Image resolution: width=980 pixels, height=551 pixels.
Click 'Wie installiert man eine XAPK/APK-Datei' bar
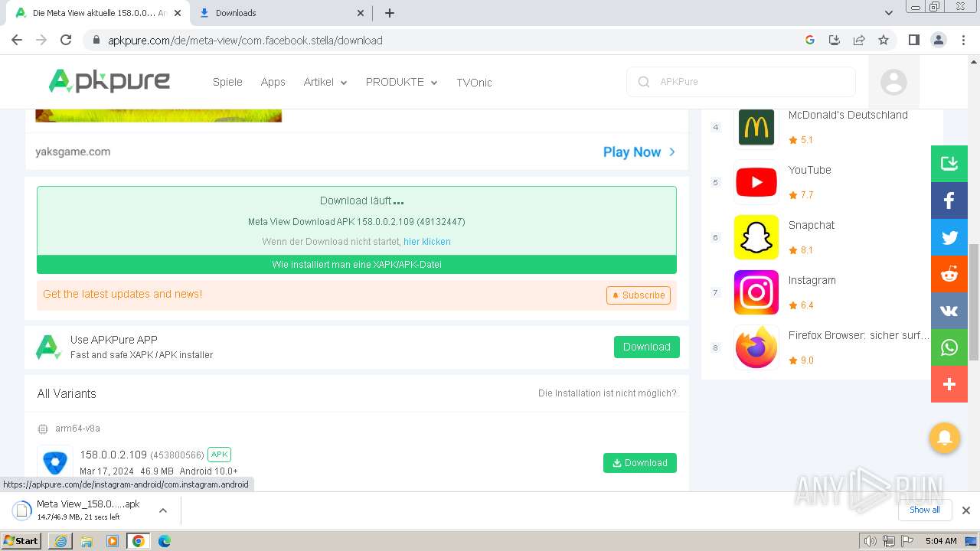click(x=357, y=265)
